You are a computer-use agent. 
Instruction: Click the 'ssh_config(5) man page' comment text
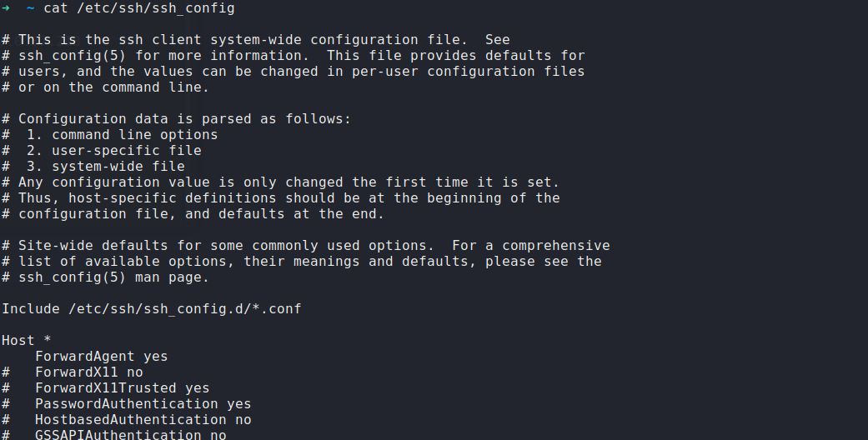113,277
